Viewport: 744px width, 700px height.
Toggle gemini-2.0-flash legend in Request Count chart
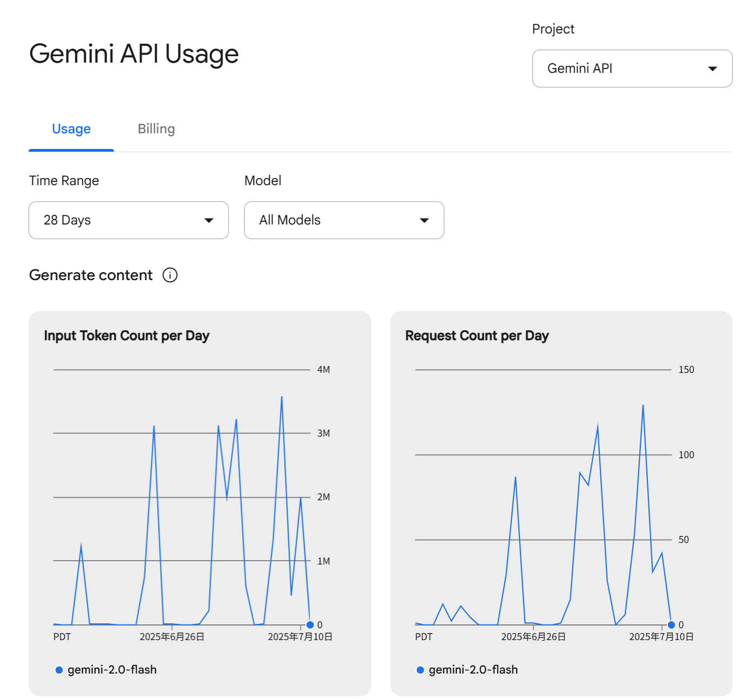tap(467, 670)
